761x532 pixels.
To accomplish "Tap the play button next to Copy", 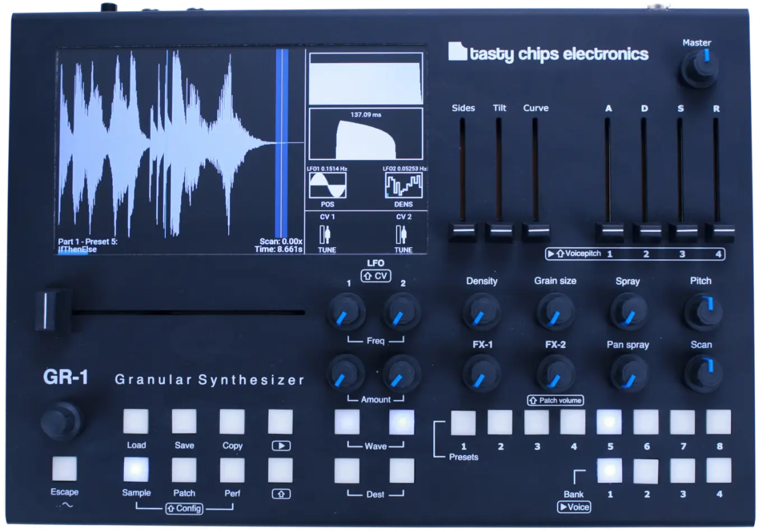I will (x=280, y=422).
